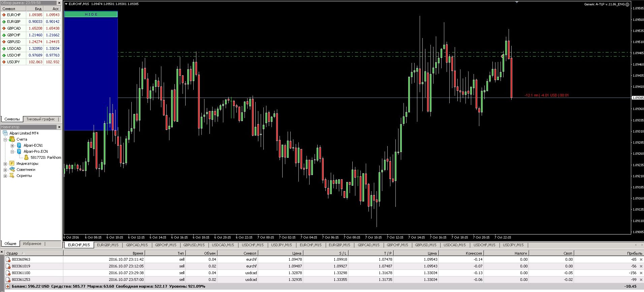Image resolution: width=644 pixels, height=292 pixels.
Task: Switch to the Избранное tab
Action: pos(32,244)
